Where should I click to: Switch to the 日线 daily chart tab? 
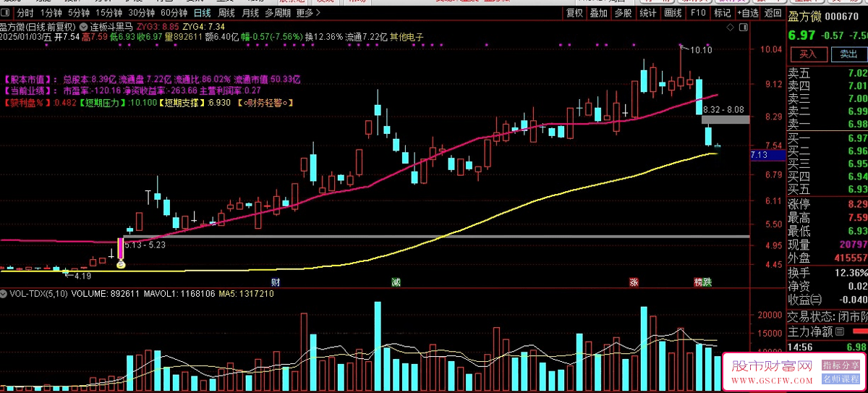tap(202, 13)
